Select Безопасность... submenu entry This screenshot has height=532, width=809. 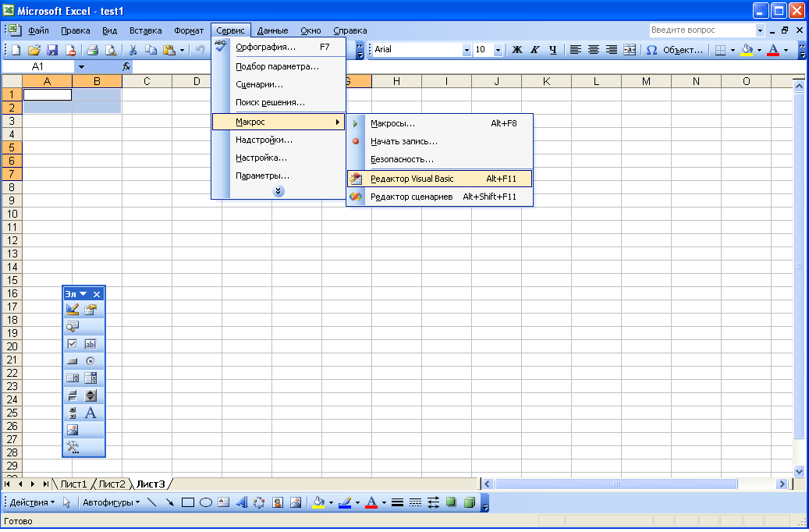[x=439, y=159]
